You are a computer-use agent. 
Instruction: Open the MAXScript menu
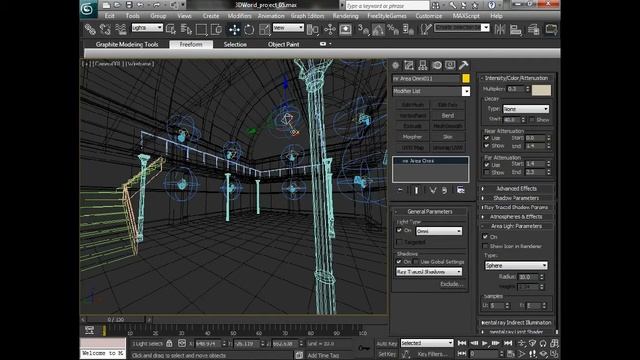click(x=466, y=16)
